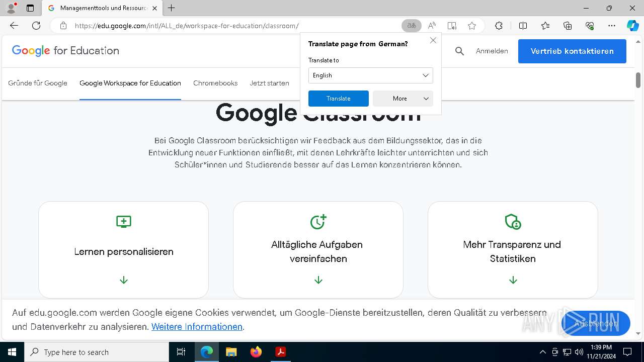Select the Lernen personalisieren heading
This screenshot has width=644, height=362.
click(124, 251)
